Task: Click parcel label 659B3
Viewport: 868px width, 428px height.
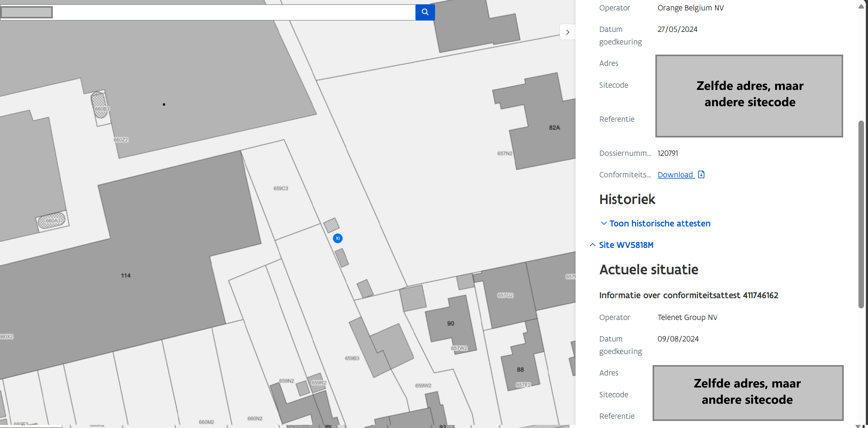Action: click(352, 358)
